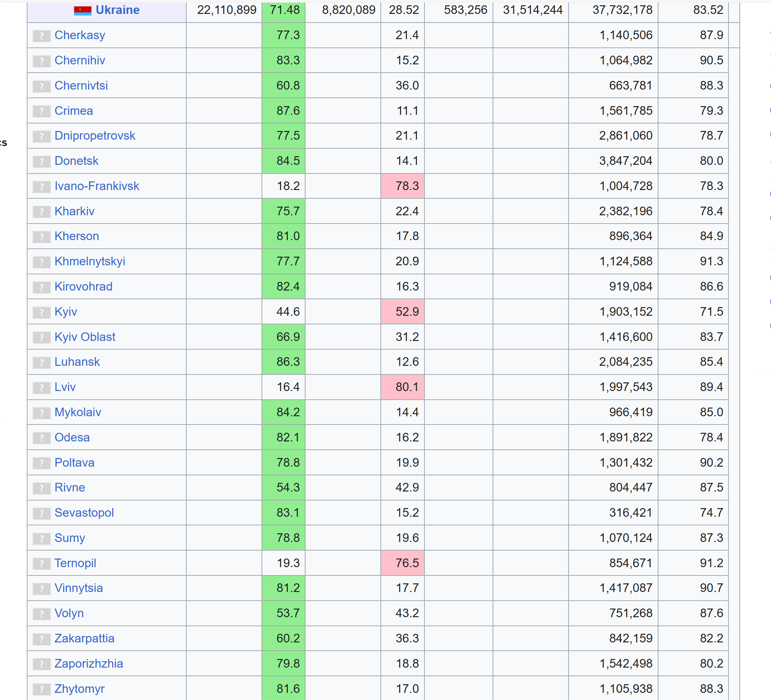Open the Chernihiv region link
The height and width of the screenshot is (700, 771).
pos(79,61)
